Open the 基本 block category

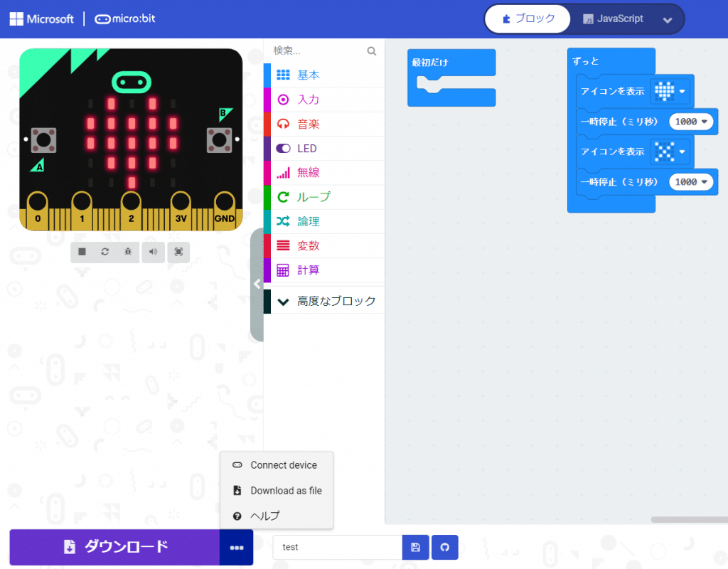tap(308, 75)
